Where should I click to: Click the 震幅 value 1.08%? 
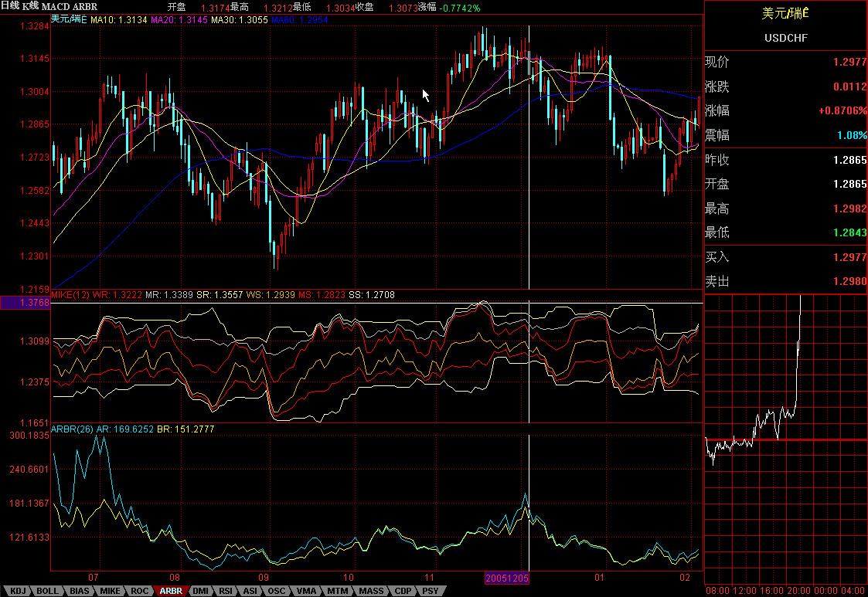tap(852, 136)
